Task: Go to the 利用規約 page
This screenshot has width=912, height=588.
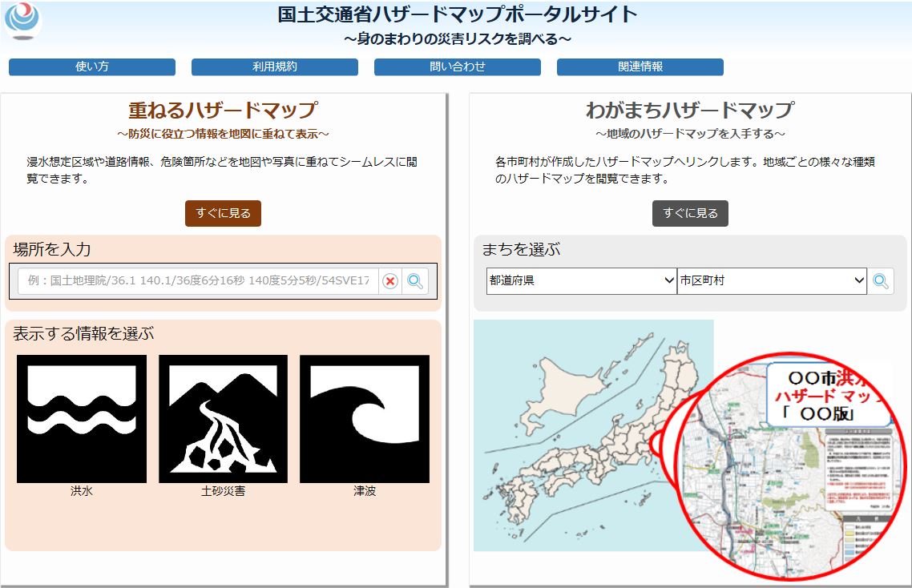Action: click(x=275, y=67)
